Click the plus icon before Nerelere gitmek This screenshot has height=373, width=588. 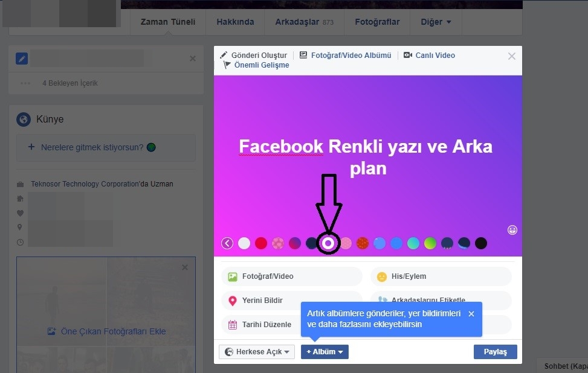[x=31, y=147]
